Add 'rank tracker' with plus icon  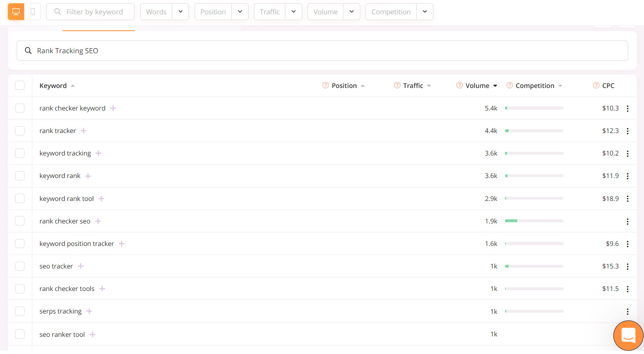83,131
